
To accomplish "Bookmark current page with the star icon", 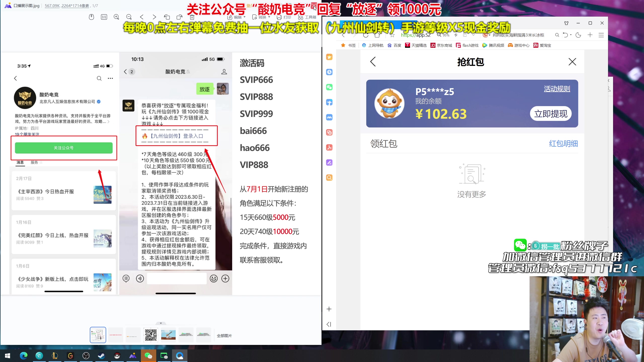I will [x=392, y=35].
